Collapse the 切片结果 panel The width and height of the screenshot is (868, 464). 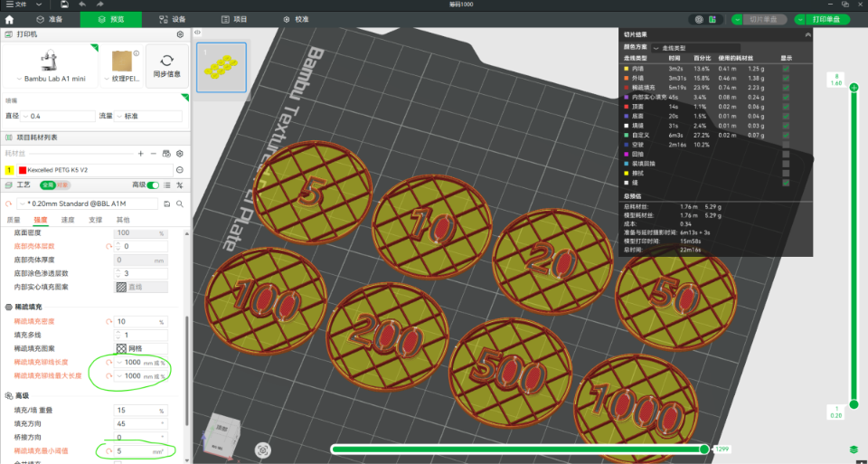807,34
